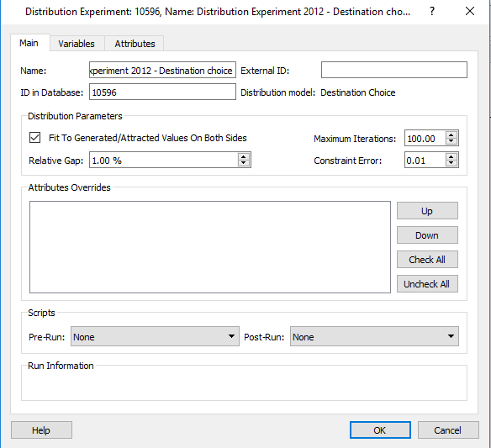Decrease Relative Gap with down arrow
Viewport: 491px width, 448px height.
[244, 163]
